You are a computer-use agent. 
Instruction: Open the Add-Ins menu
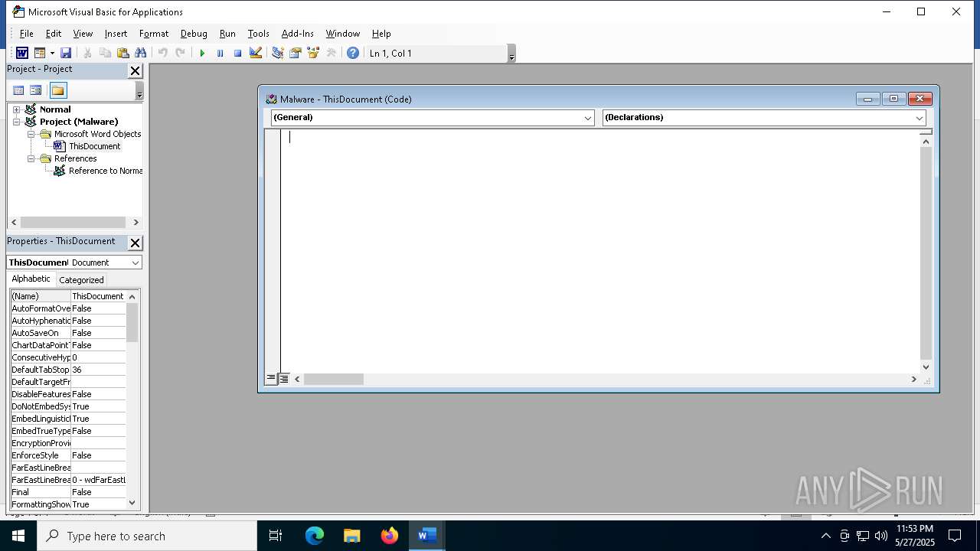click(x=297, y=34)
